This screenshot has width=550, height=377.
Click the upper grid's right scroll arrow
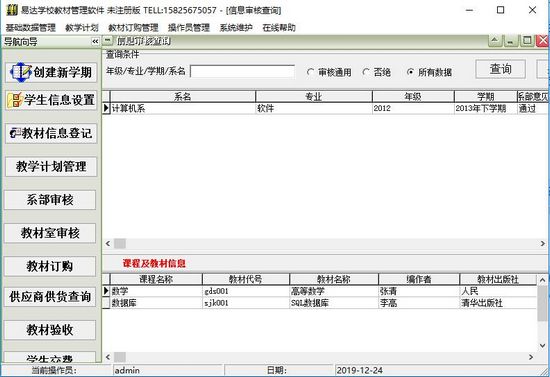click(x=542, y=243)
